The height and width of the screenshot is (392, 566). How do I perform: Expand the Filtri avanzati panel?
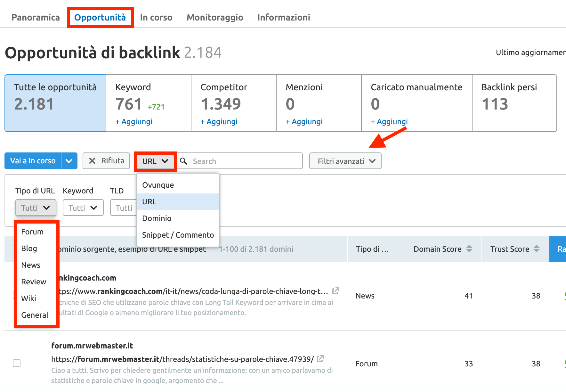pyautogui.click(x=345, y=161)
